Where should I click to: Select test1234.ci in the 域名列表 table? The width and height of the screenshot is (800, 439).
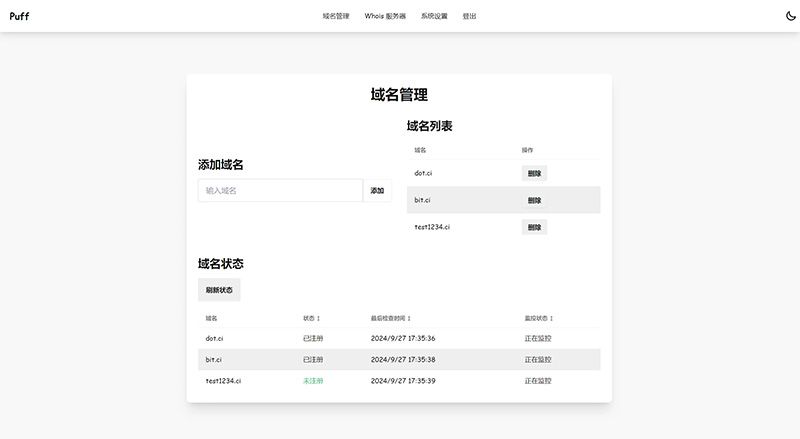(x=432, y=227)
